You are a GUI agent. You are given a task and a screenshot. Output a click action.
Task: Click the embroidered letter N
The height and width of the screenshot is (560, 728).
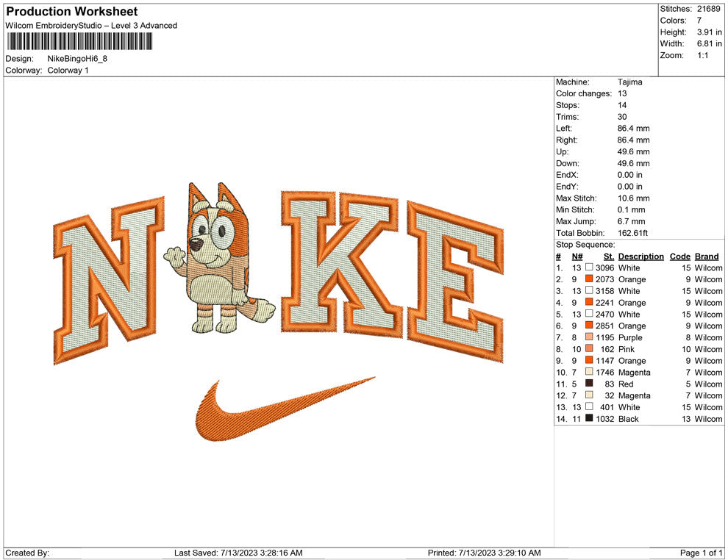tap(109, 281)
